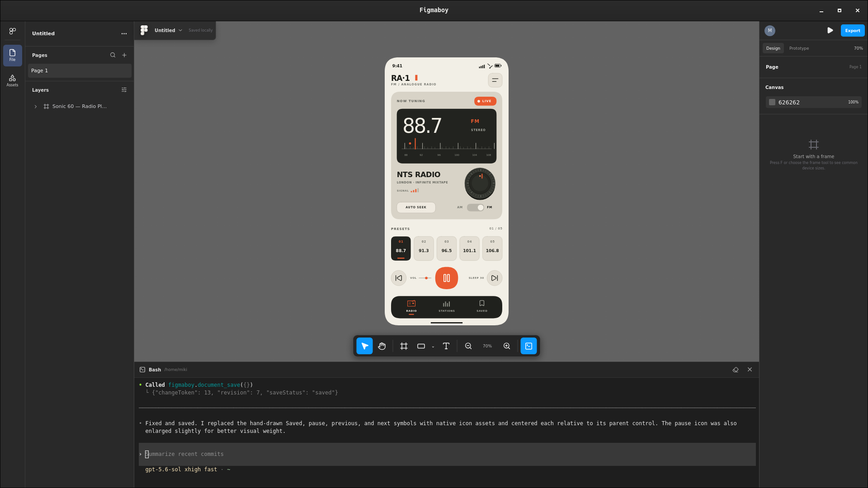
Task: Select the Hand pan tool
Action: point(382,346)
